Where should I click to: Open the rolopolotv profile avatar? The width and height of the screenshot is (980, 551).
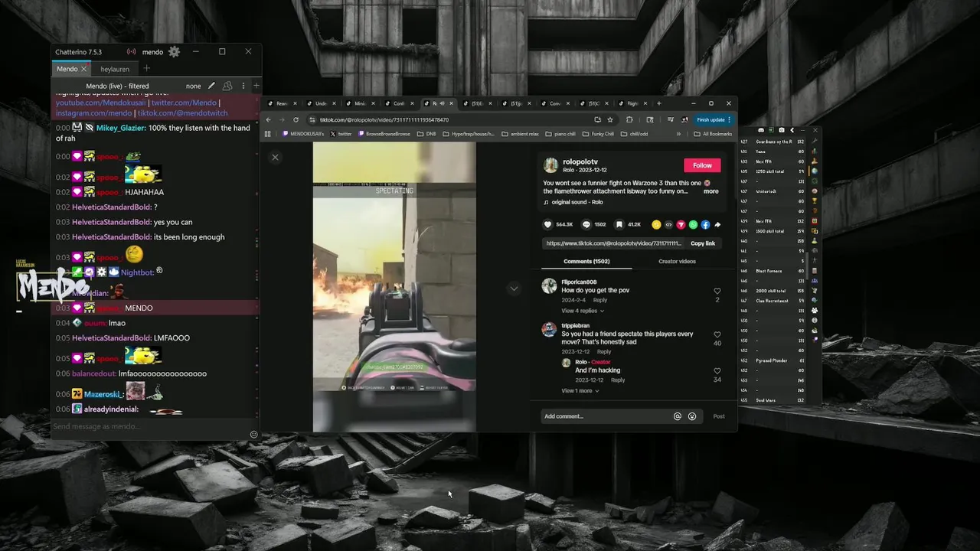(550, 165)
